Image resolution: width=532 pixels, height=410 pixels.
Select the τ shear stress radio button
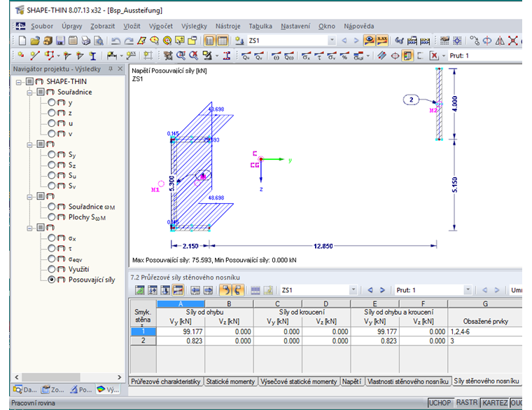click(52, 248)
